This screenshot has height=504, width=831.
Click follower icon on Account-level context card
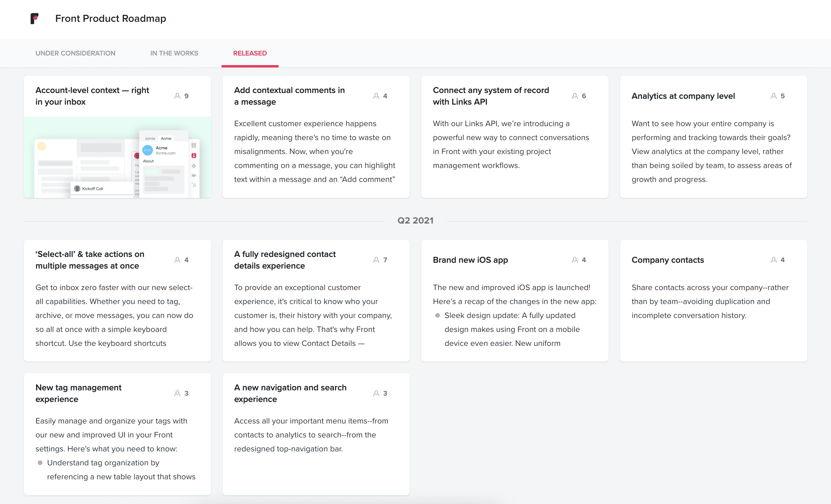pyautogui.click(x=177, y=96)
